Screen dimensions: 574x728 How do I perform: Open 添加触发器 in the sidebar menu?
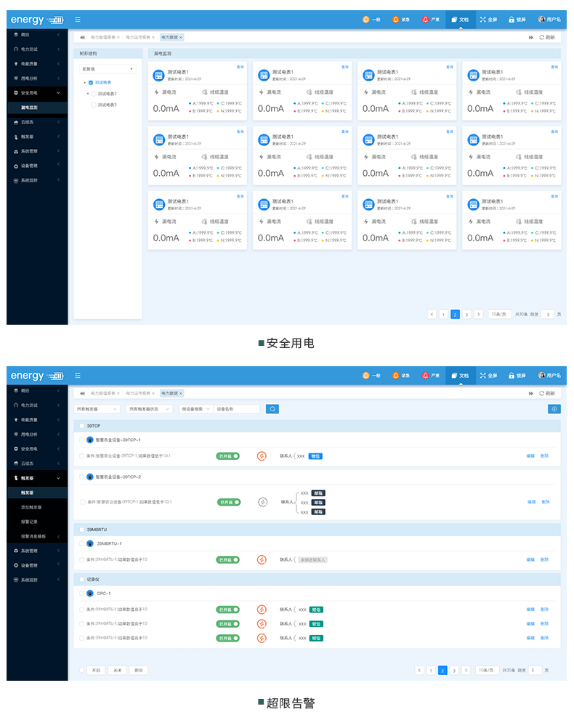(31, 507)
